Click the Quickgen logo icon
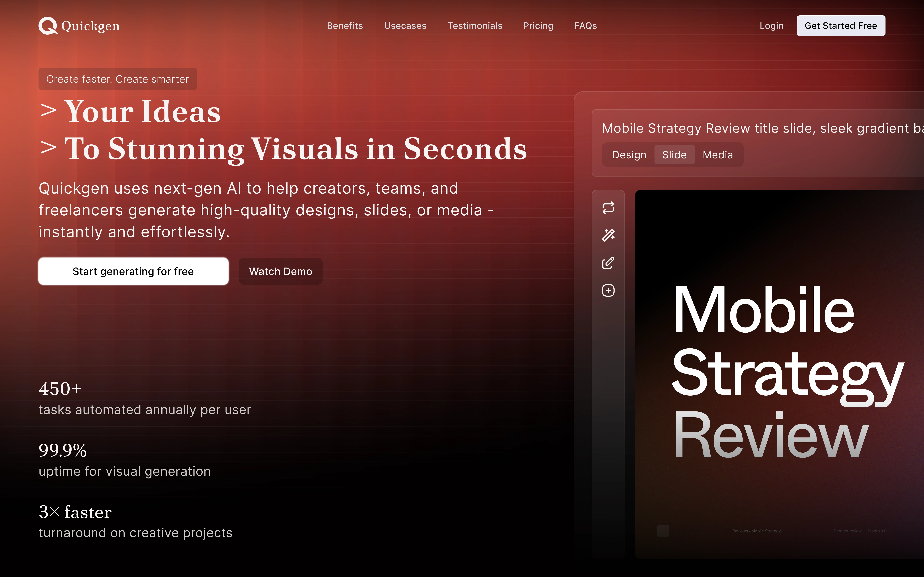Screen dimensions: 924x577 [x=48, y=26]
